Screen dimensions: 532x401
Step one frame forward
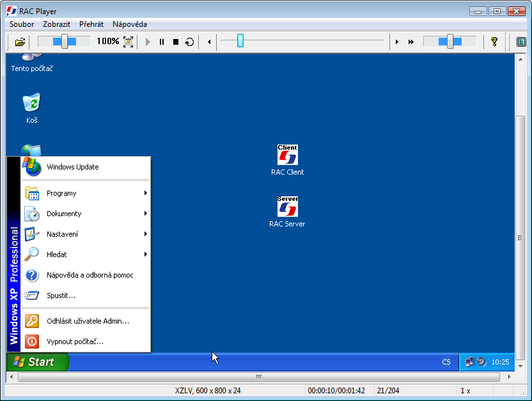(x=396, y=42)
